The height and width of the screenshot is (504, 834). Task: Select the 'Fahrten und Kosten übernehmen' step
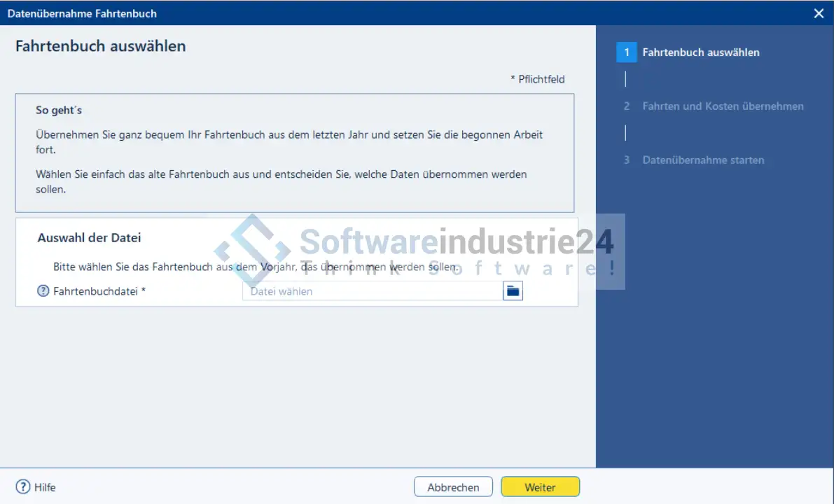point(723,106)
